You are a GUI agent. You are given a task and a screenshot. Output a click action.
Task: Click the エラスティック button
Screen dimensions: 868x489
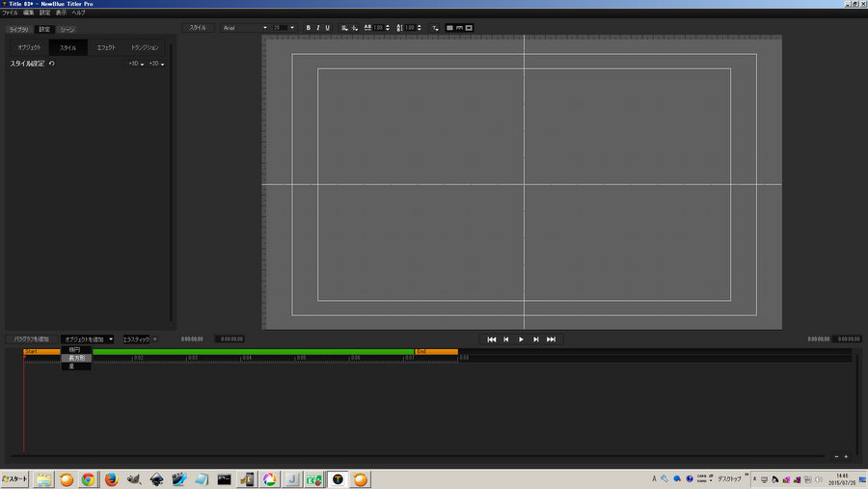point(136,339)
